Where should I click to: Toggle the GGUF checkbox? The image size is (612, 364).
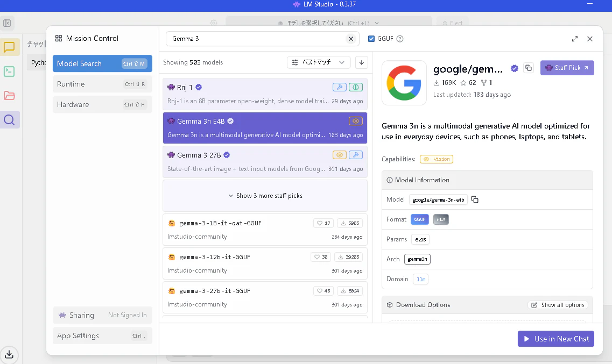(371, 39)
